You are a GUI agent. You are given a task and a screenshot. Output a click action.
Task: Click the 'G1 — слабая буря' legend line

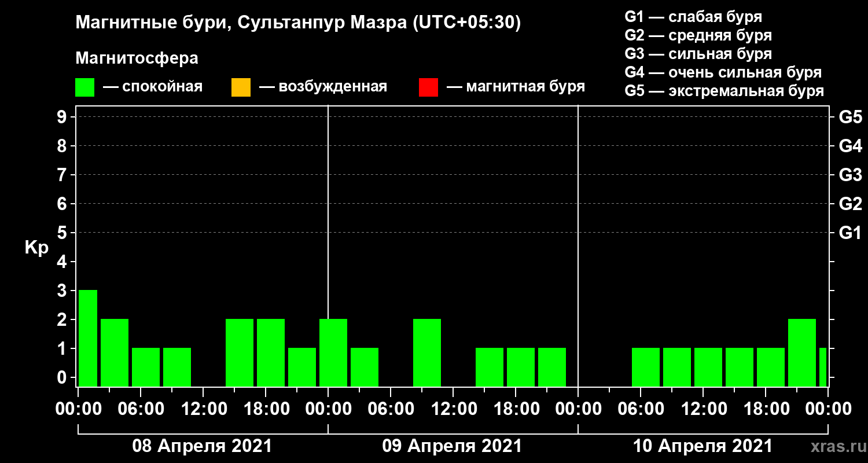693,16
